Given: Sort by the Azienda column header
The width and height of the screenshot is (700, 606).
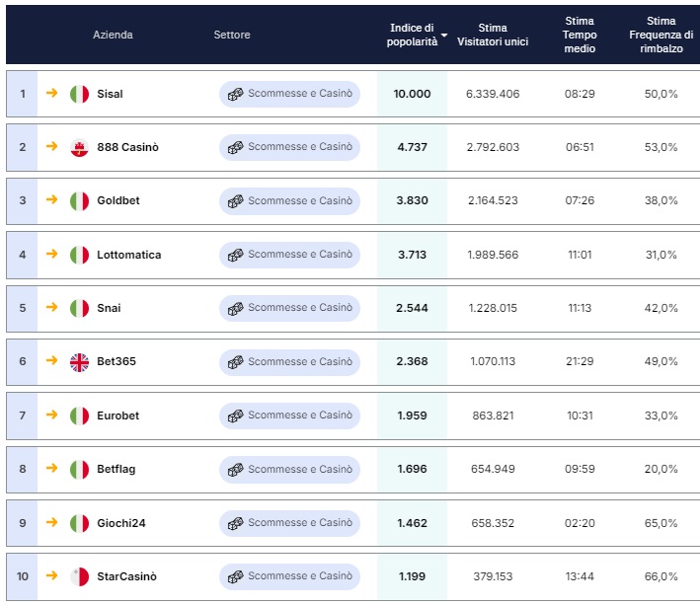Looking at the screenshot, I should click(113, 35).
